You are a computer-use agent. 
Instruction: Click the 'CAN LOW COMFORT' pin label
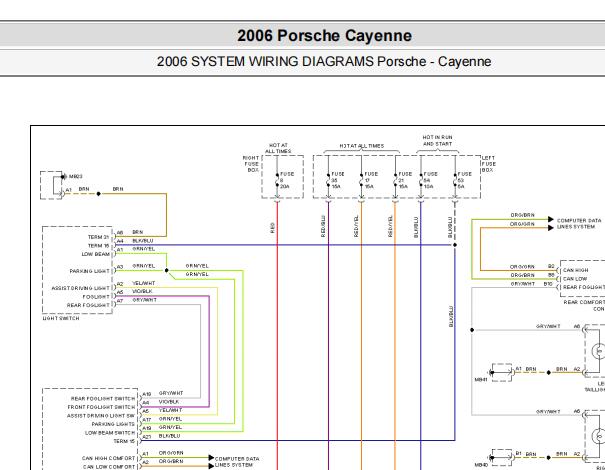[109, 467]
